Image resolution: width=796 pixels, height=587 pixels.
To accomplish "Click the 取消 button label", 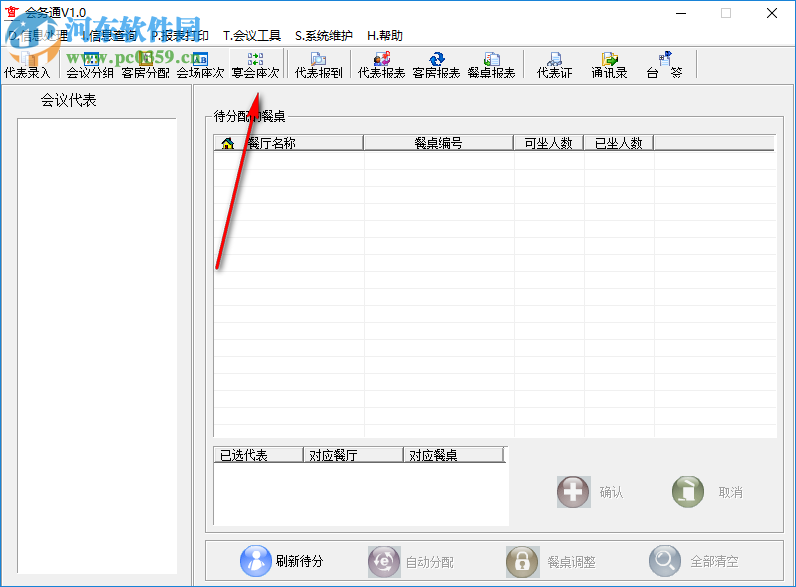I will tap(731, 492).
